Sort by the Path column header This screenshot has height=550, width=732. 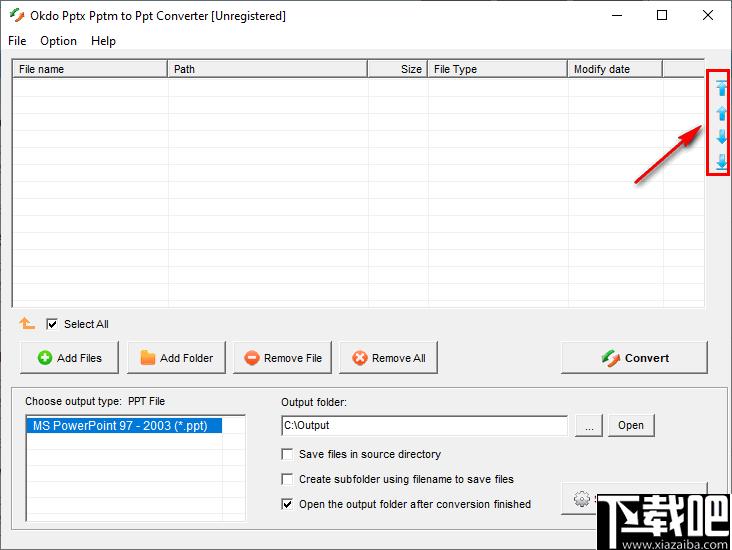[267, 69]
